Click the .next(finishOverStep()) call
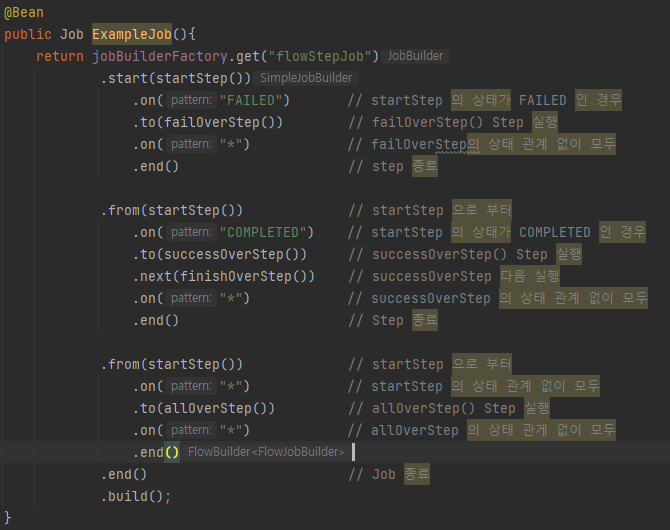The height and width of the screenshot is (530, 670). [223, 277]
